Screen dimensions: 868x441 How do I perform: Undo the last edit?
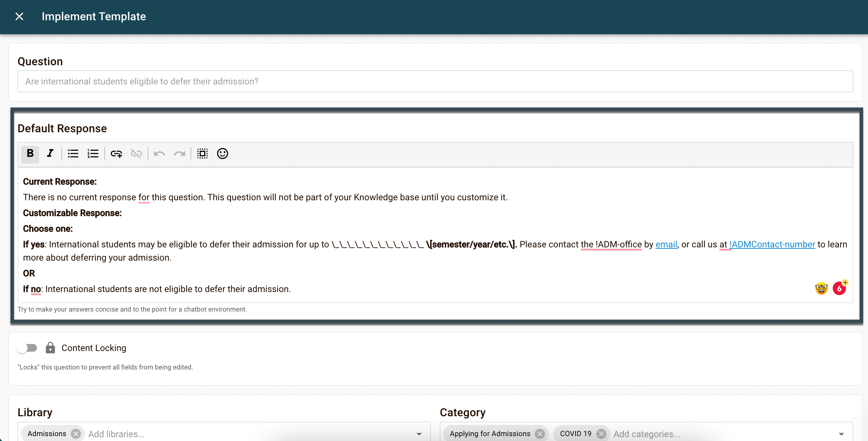tap(159, 154)
